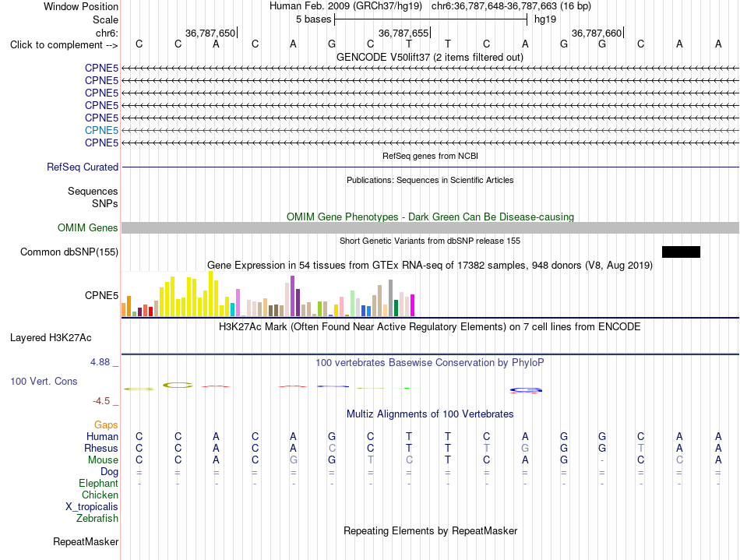Click the 'chr6:36,787,648-36,787,663 (16 bp)' range text

coord(511,6)
